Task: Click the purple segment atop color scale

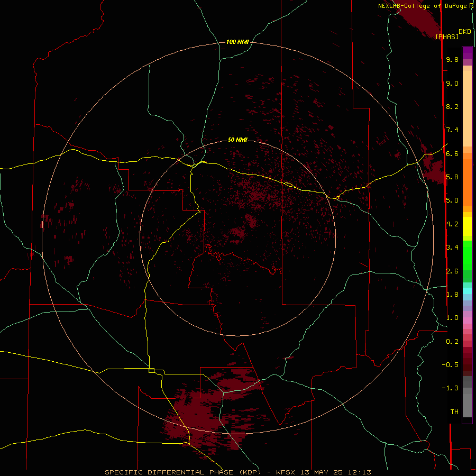Action: click(467, 52)
